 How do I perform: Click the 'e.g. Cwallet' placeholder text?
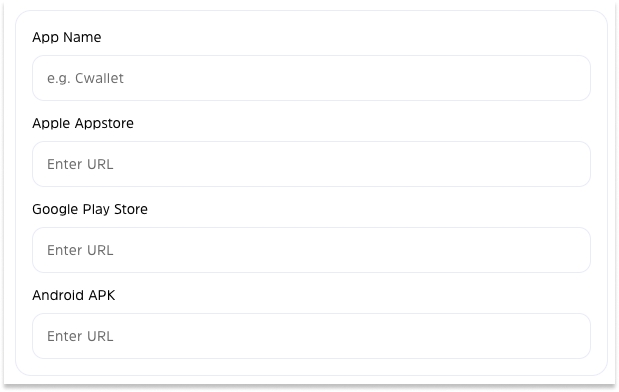click(x=85, y=79)
